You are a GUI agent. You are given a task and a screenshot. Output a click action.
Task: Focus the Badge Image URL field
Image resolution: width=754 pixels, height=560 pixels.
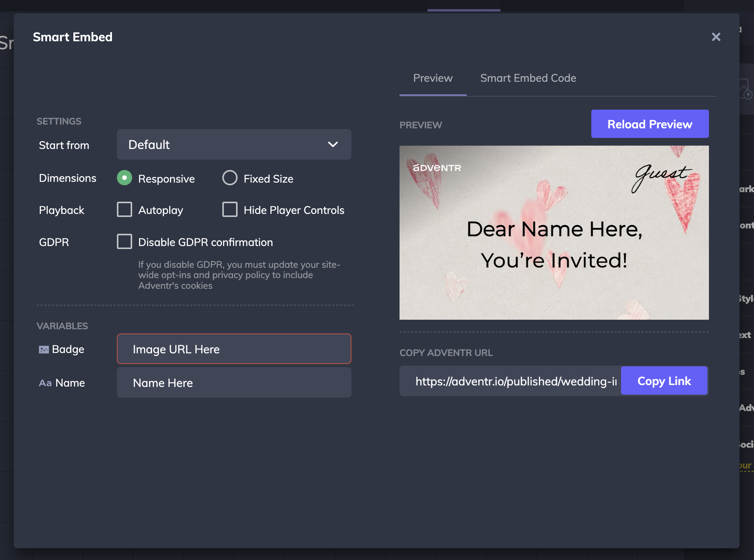(233, 349)
